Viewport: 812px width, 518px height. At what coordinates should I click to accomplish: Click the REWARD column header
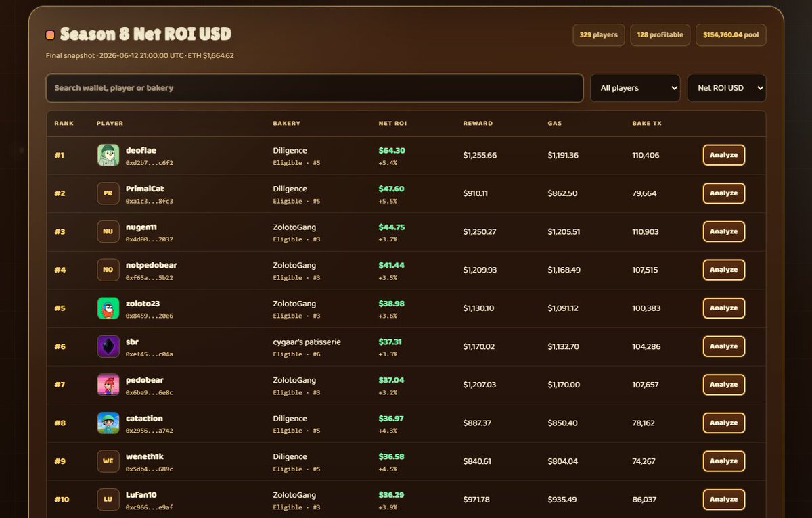click(x=478, y=124)
